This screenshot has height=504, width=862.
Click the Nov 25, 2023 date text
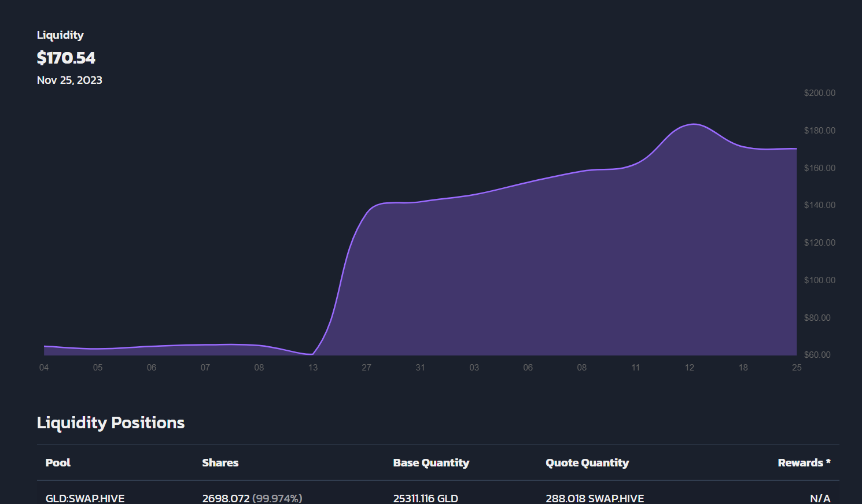(69, 80)
